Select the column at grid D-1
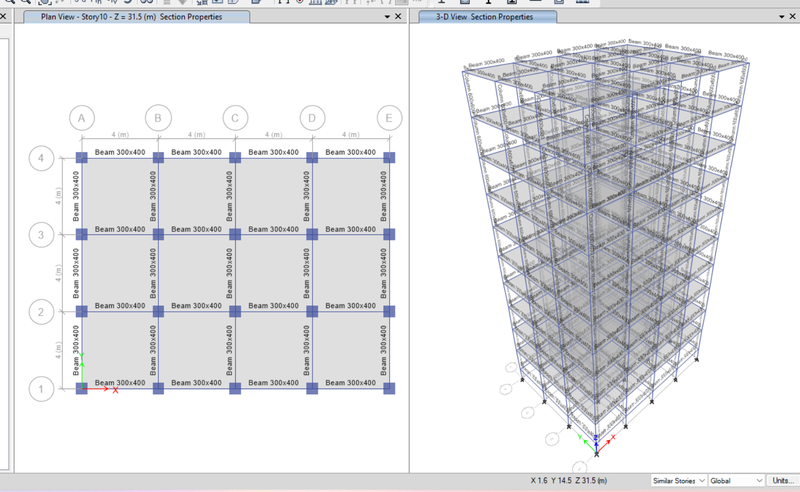 [312, 388]
